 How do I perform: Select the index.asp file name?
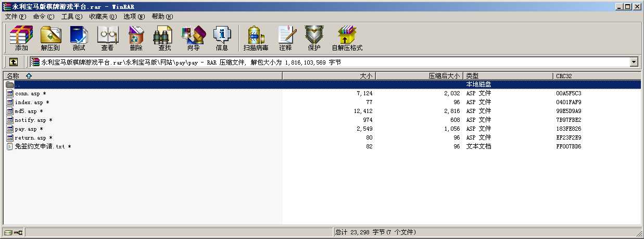click(32, 103)
